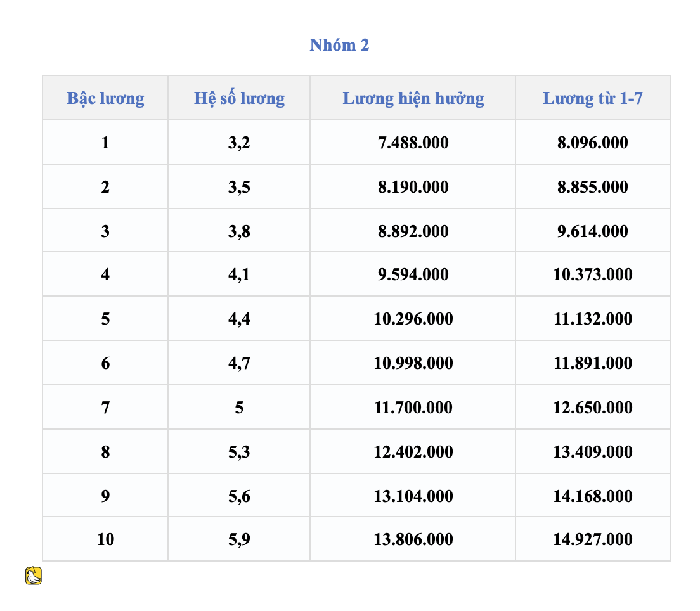
Task: Click the coefficient value 4,4
Action: coord(239,319)
